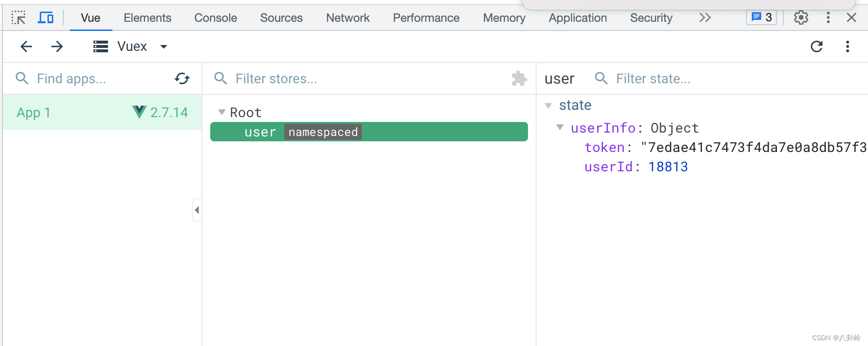The width and height of the screenshot is (868, 346).
Task: Click the back arrow in Vue devtools
Action: [x=26, y=46]
